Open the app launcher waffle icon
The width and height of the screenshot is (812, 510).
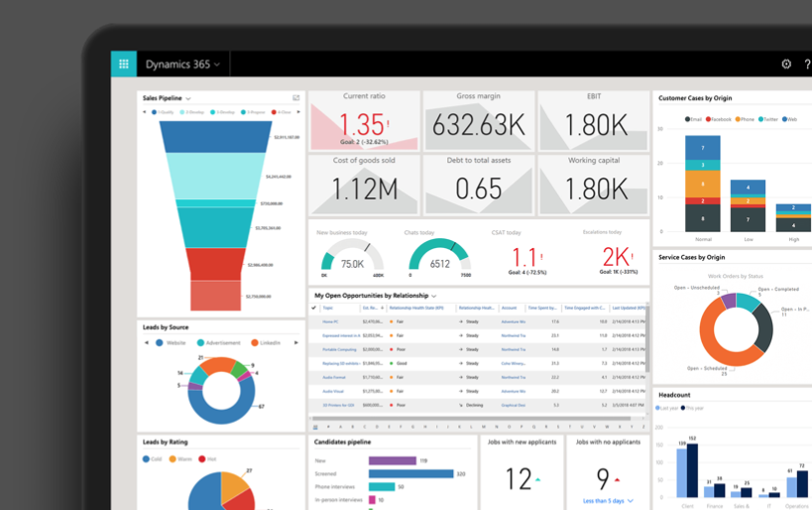click(x=124, y=64)
